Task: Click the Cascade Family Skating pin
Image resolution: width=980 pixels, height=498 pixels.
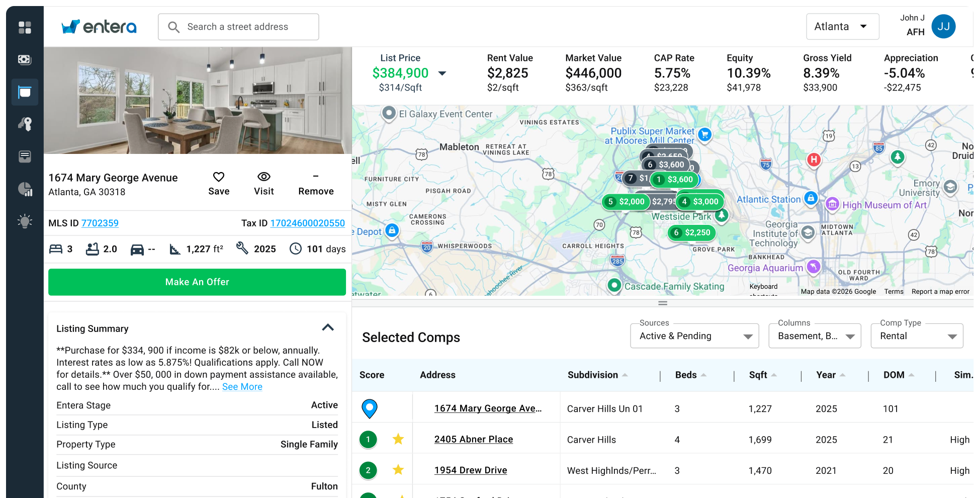Action: [614, 285]
